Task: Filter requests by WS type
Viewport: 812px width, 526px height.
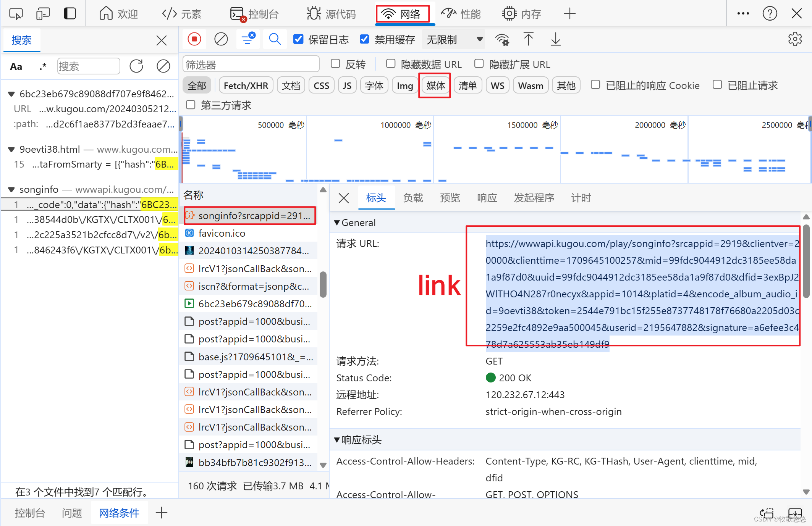Action: tap(497, 86)
